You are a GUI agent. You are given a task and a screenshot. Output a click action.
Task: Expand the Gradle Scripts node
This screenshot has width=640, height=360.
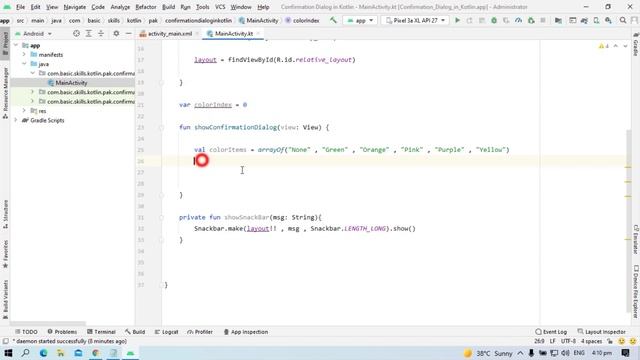point(16,120)
